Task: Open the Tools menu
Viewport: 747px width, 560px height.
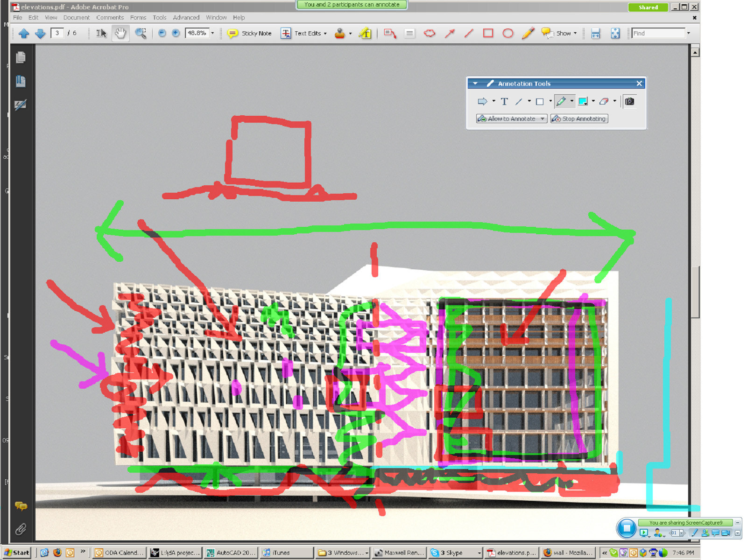Action: 160,18
